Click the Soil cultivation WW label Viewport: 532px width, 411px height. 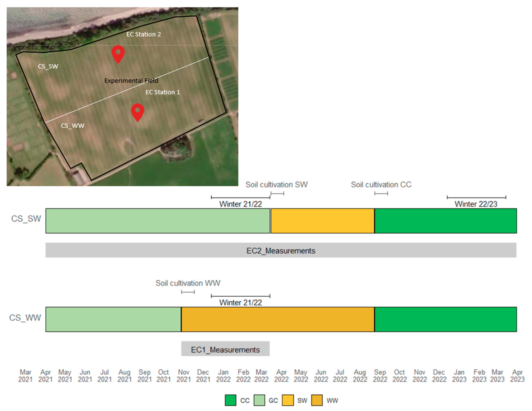pos(188,283)
